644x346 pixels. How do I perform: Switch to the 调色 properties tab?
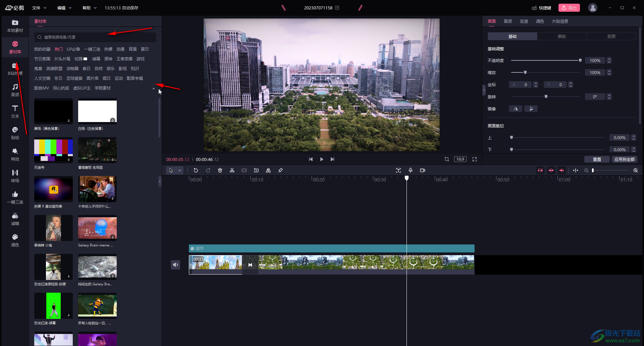pyautogui.click(x=540, y=21)
